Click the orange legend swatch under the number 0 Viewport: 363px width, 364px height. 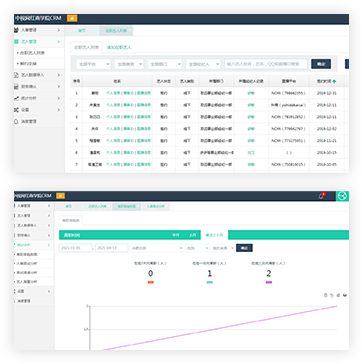(151, 282)
